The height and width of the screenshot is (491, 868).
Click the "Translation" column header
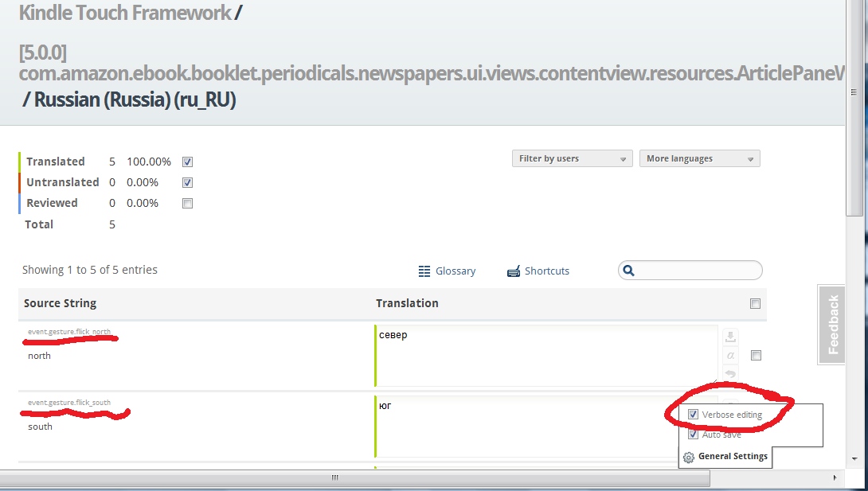407,303
